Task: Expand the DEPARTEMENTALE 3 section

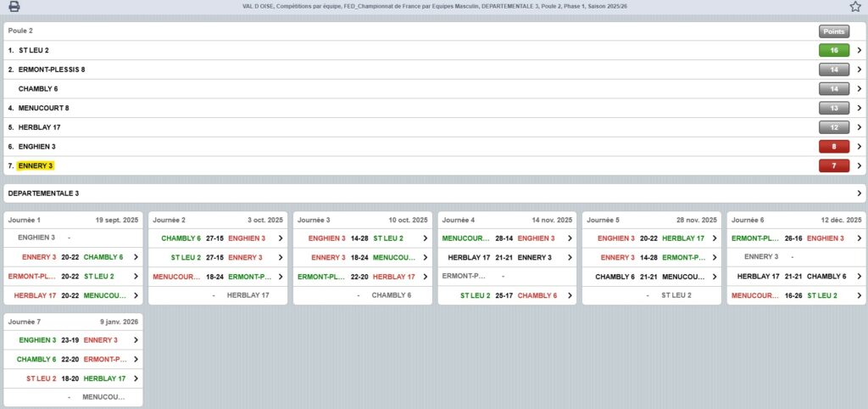Action: [x=859, y=193]
